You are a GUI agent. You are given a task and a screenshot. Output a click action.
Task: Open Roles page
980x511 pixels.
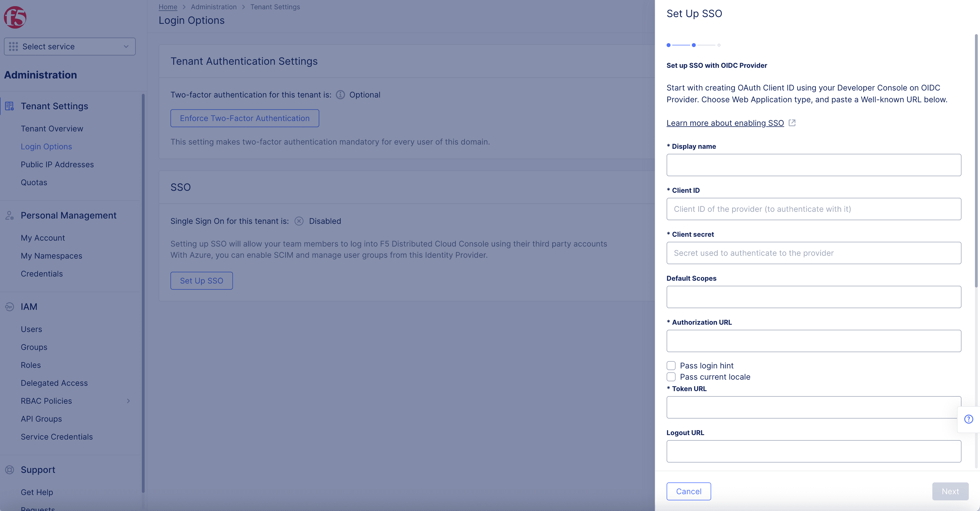coord(31,365)
